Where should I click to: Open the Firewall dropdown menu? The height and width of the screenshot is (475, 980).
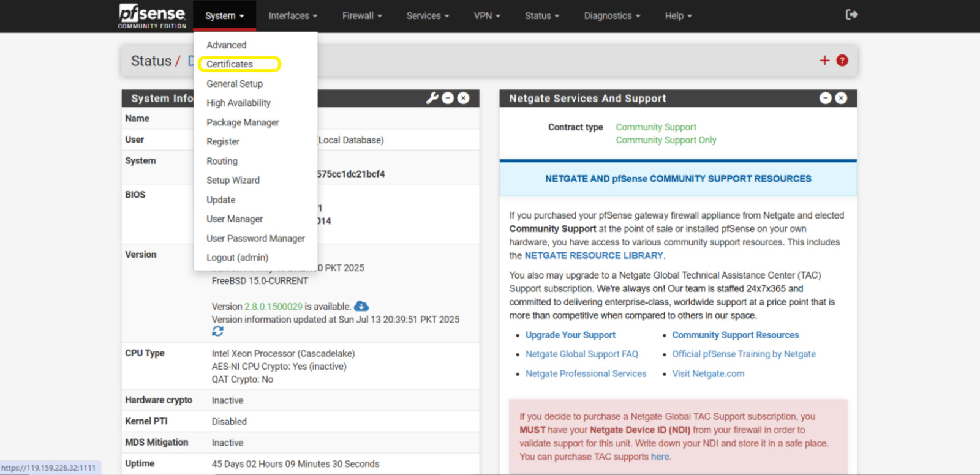tap(361, 16)
